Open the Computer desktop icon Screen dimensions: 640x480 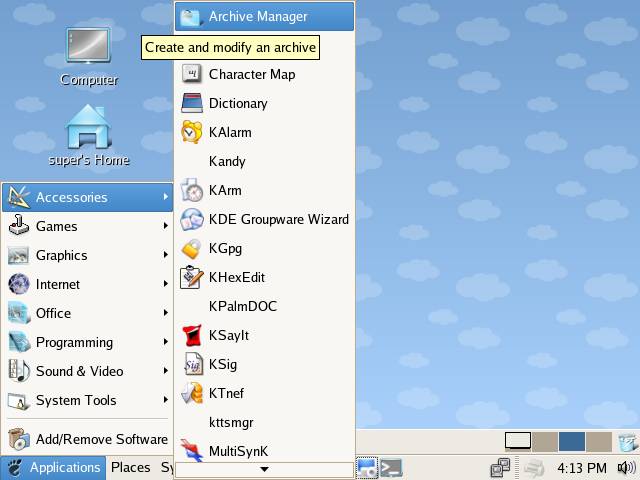[88, 57]
